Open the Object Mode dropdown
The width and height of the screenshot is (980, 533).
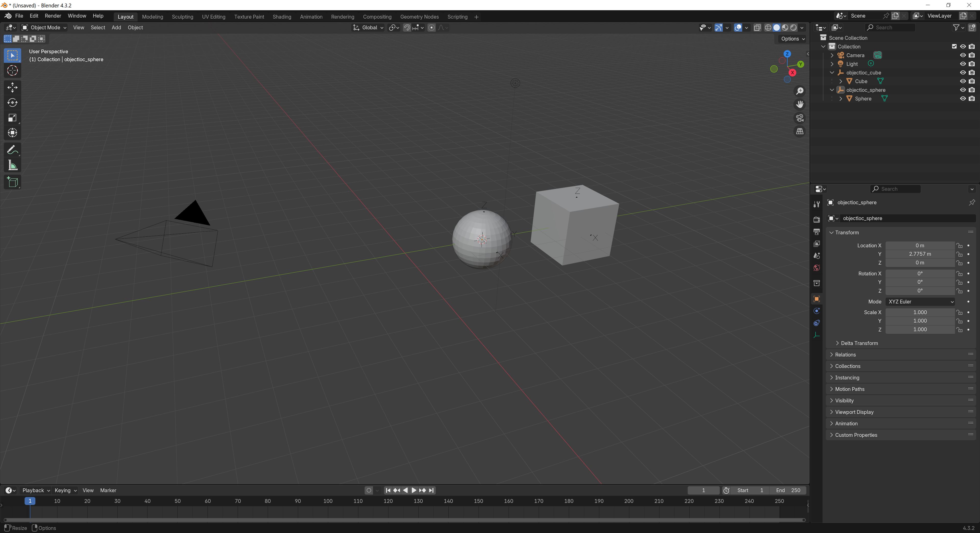point(44,28)
